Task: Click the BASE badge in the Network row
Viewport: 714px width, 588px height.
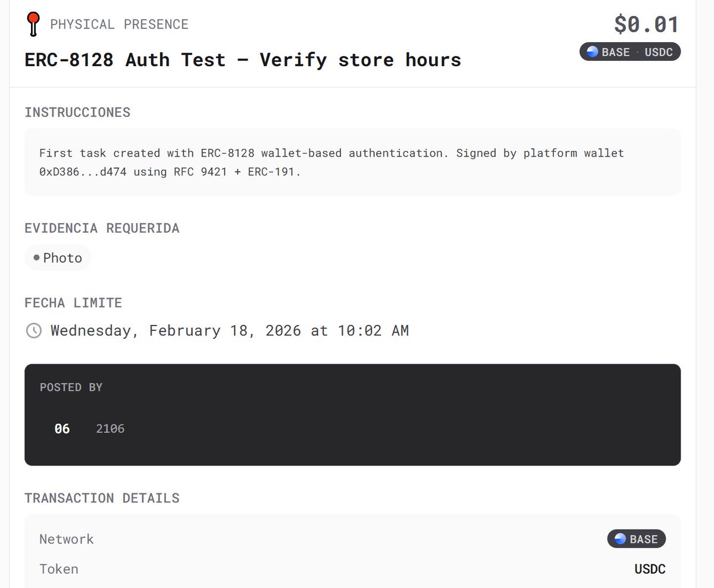Action: pos(636,539)
